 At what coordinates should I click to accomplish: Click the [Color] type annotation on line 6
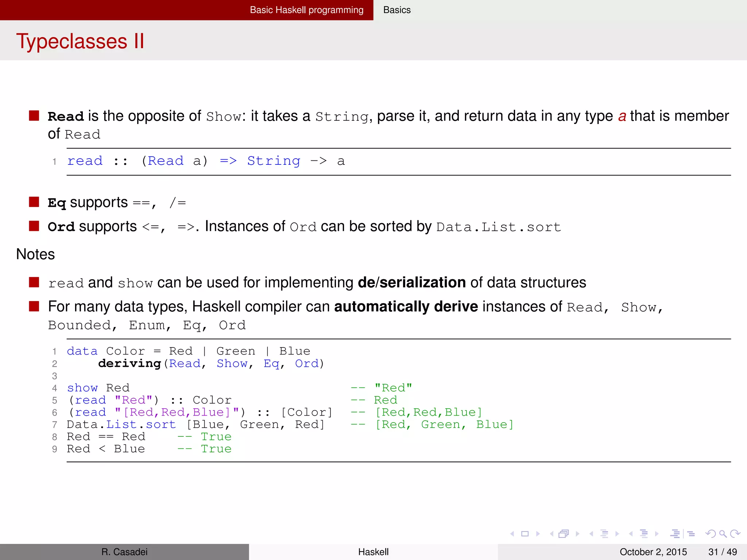[x=307, y=412]
